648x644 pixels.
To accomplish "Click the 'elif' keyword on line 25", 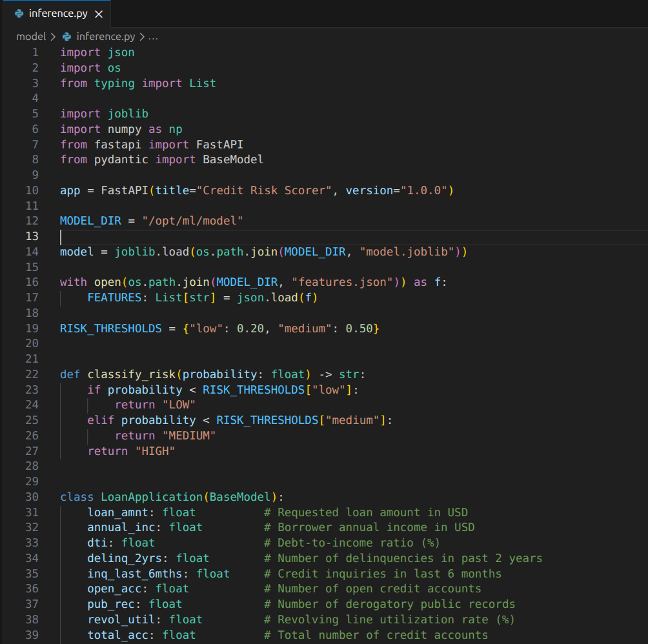I will pyautogui.click(x=101, y=420).
